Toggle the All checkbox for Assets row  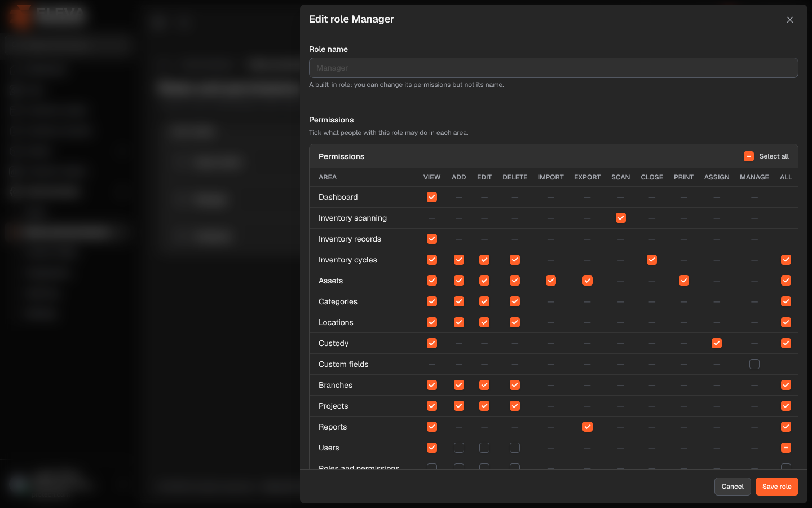(786, 281)
